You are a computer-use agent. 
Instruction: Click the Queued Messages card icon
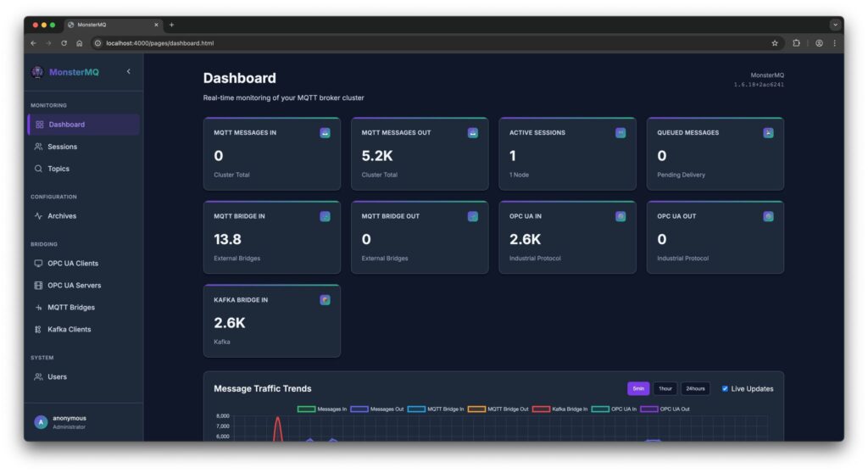(768, 133)
